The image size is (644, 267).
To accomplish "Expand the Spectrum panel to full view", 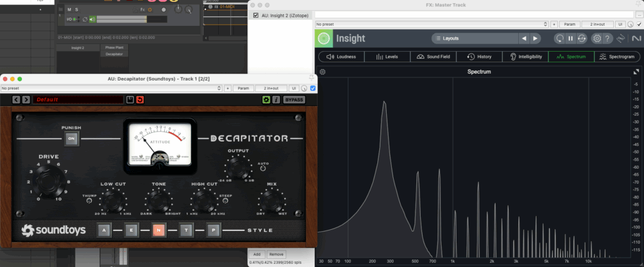I will (635, 72).
